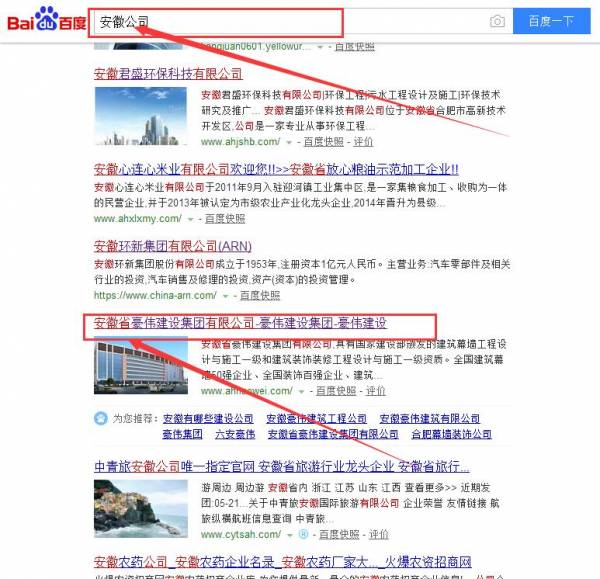Screen dimensions: 600x579
Task: Click the Baidu logo
Action: click(x=46, y=19)
